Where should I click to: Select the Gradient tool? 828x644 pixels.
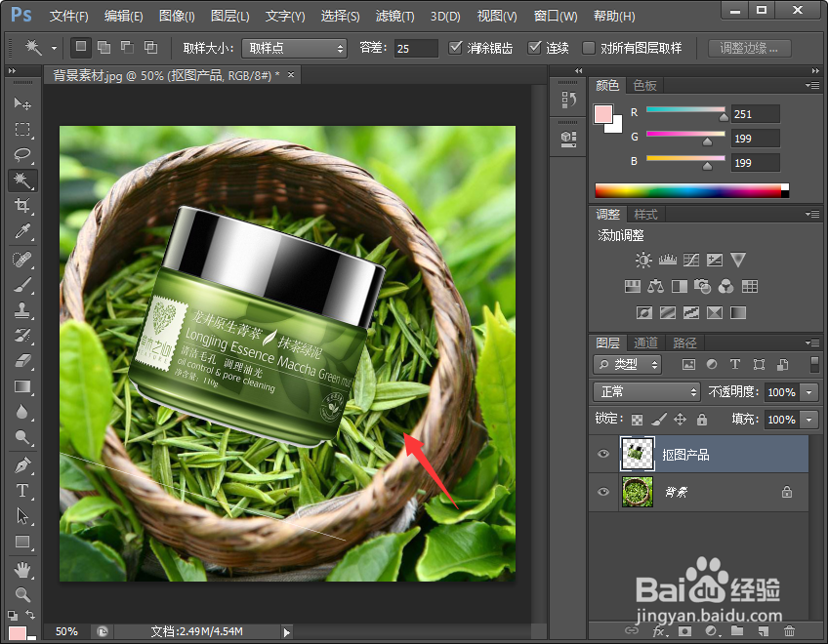point(22,387)
